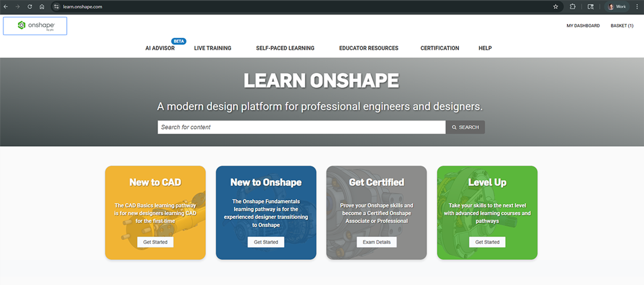This screenshot has height=285, width=644.
Task: Bookmark this page with the star icon
Action: (x=555, y=6)
